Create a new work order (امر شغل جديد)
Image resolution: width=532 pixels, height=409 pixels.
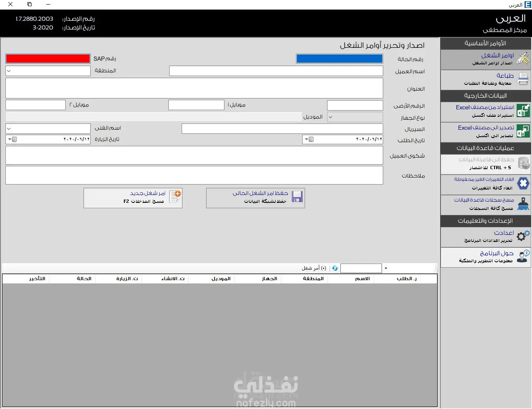pos(133,198)
